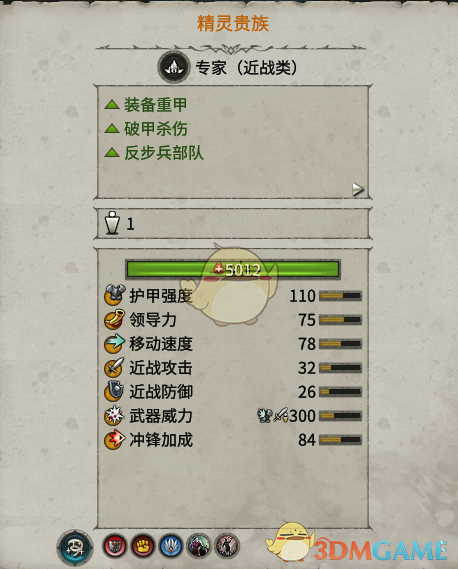
Task: Click the 装备重甲 trait entry
Action: 146,105
